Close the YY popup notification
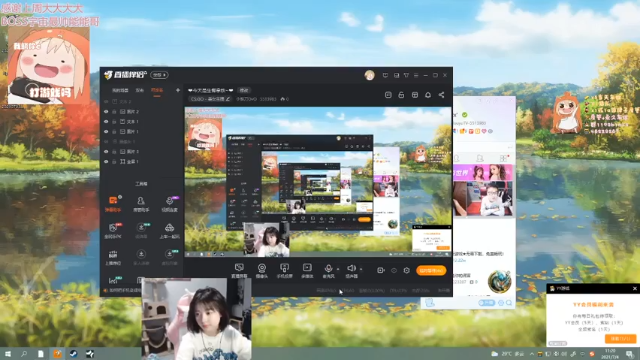This screenshot has height=360, width=640. tap(635, 289)
